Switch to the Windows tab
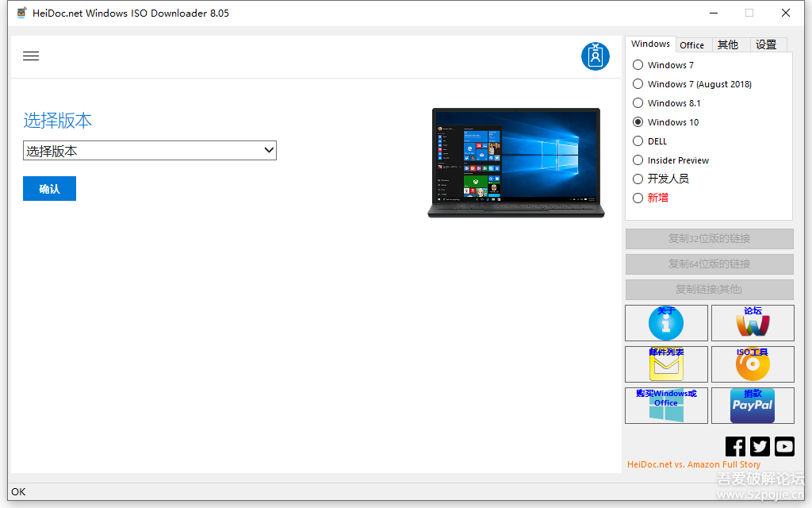This screenshot has height=508, width=812. 650,44
